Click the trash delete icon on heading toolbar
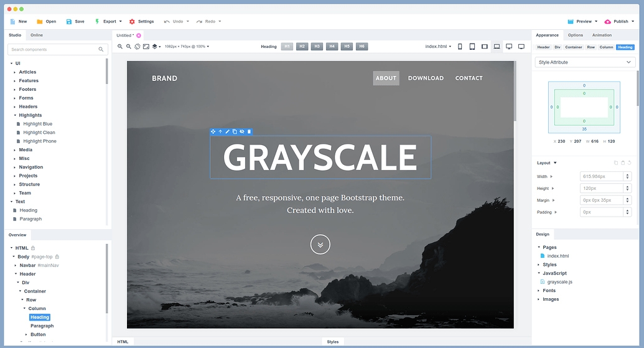644x348 pixels. point(249,131)
